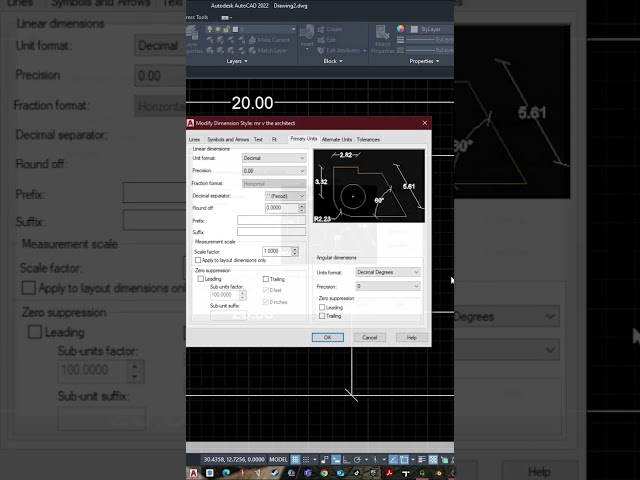This screenshot has height=480, width=640.
Task: Open Layer Properties from the ribbon
Action: (193, 39)
